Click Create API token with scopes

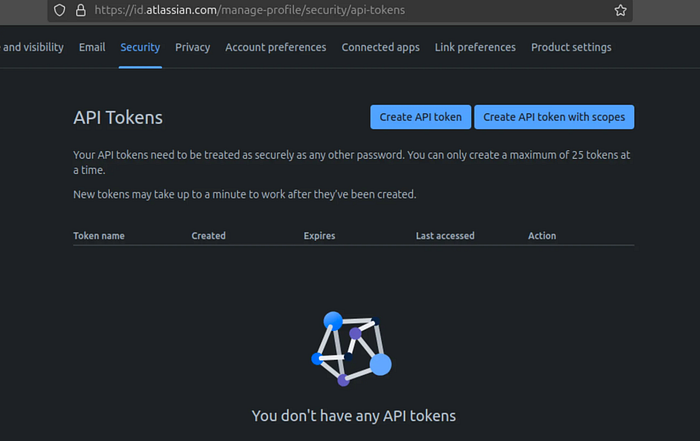coord(554,117)
